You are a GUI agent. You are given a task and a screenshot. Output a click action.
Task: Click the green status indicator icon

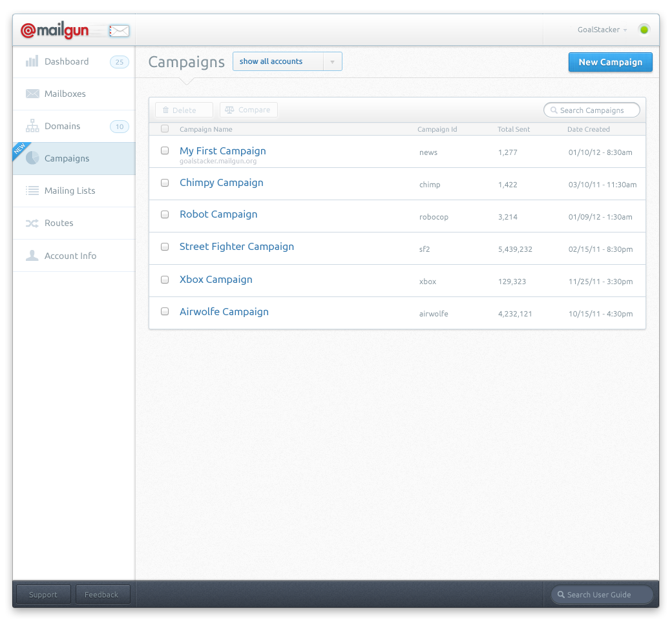pyautogui.click(x=644, y=30)
